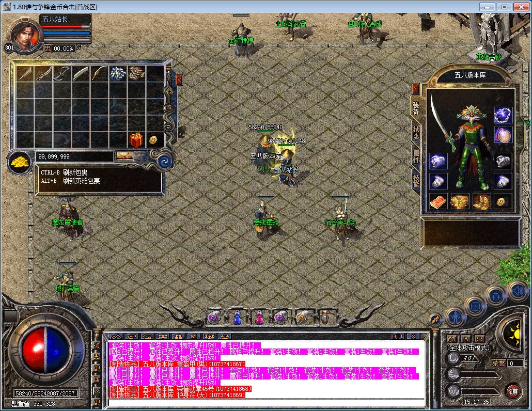Switch to the 属性 tab

point(416,156)
